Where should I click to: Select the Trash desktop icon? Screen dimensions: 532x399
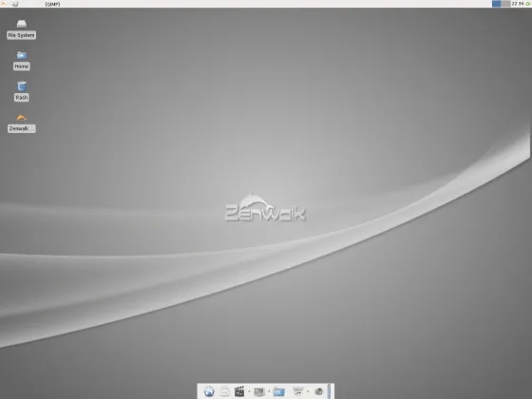tap(21, 91)
